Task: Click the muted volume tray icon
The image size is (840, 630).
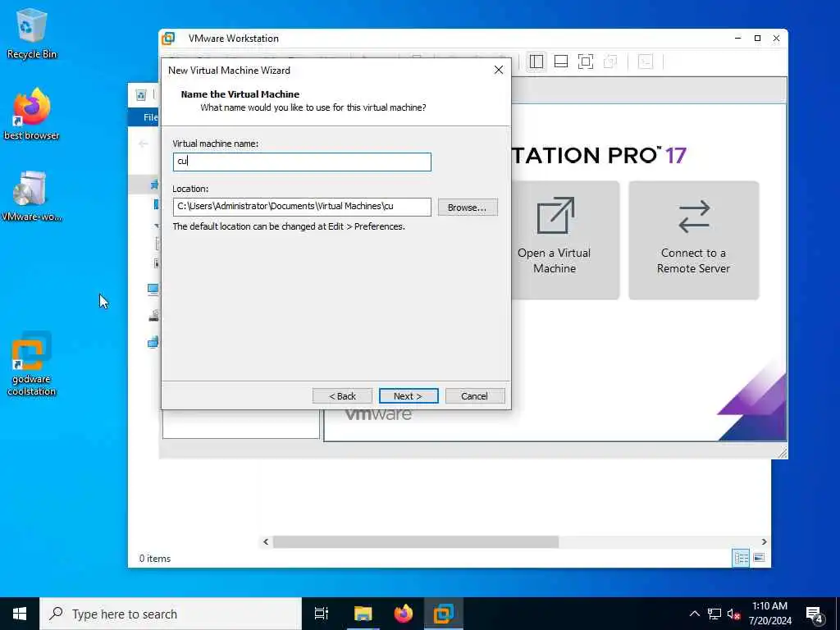Action: coord(734,614)
